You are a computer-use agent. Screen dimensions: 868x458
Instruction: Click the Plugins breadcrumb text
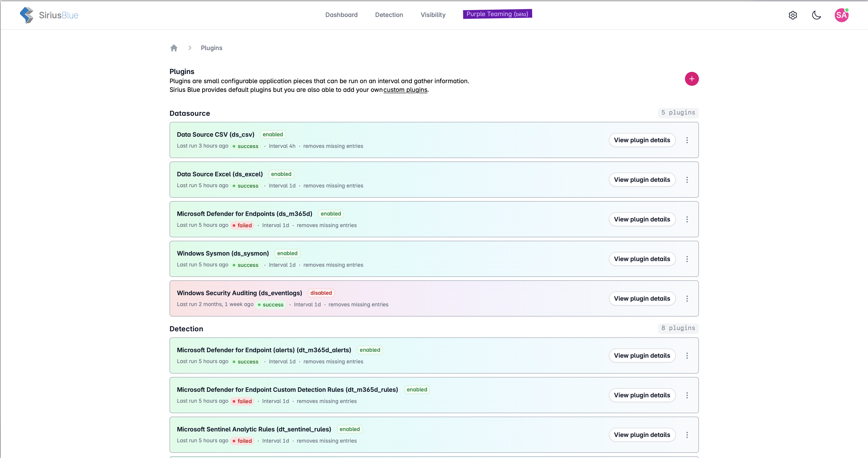click(211, 48)
